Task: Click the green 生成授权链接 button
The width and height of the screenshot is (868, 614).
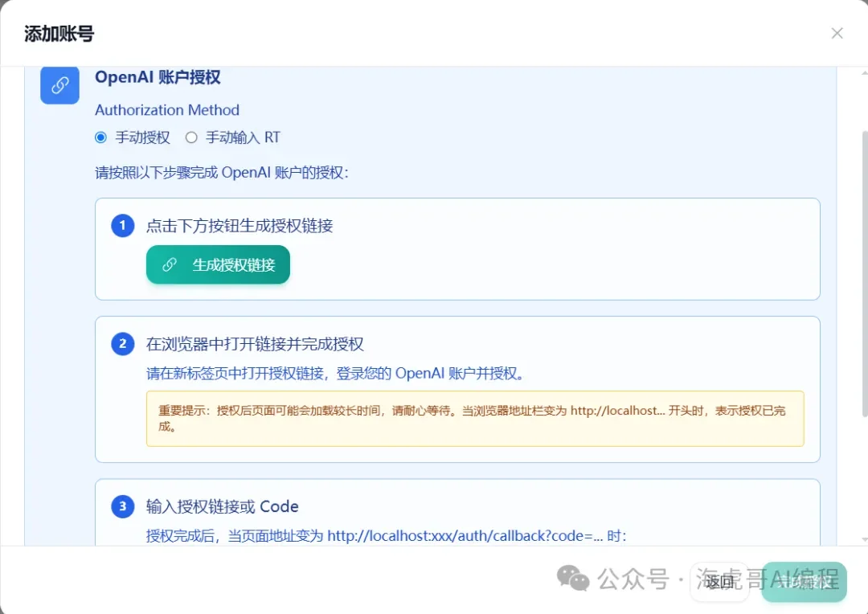Action: pyautogui.click(x=218, y=264)
